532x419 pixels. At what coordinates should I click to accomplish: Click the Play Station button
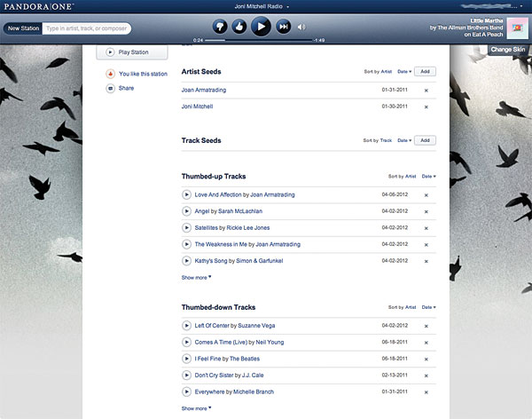pos(132,52)
